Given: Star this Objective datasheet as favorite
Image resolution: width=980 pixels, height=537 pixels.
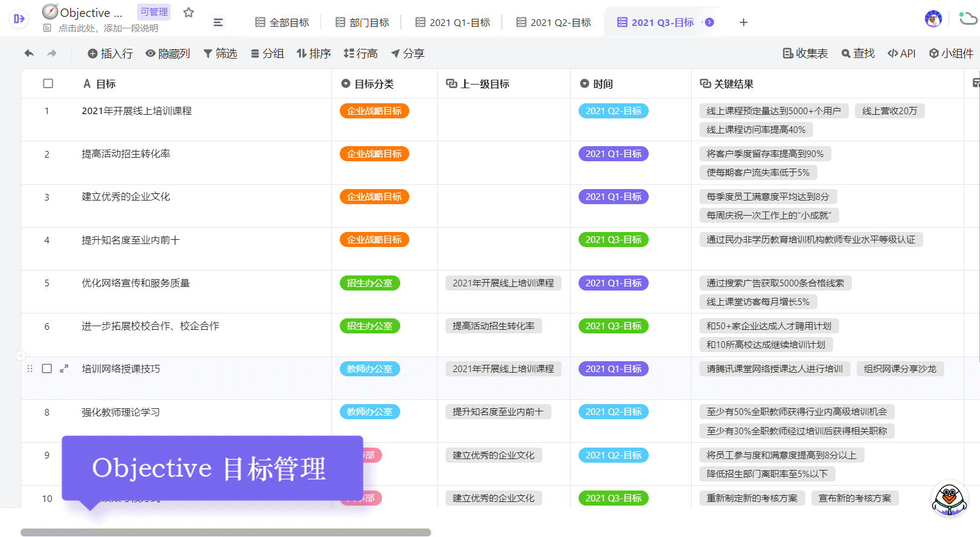Looking at the screenshot, I should [x=189, y=13].
